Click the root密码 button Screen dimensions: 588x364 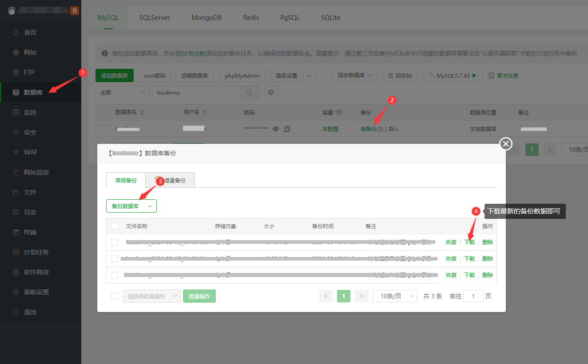pyautogui.click(x=155, y=75)
